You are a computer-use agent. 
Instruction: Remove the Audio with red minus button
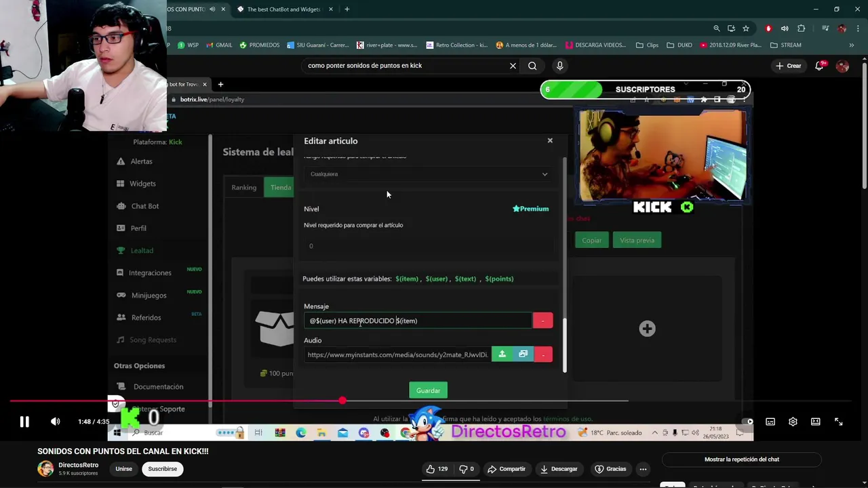coord(543,354)
